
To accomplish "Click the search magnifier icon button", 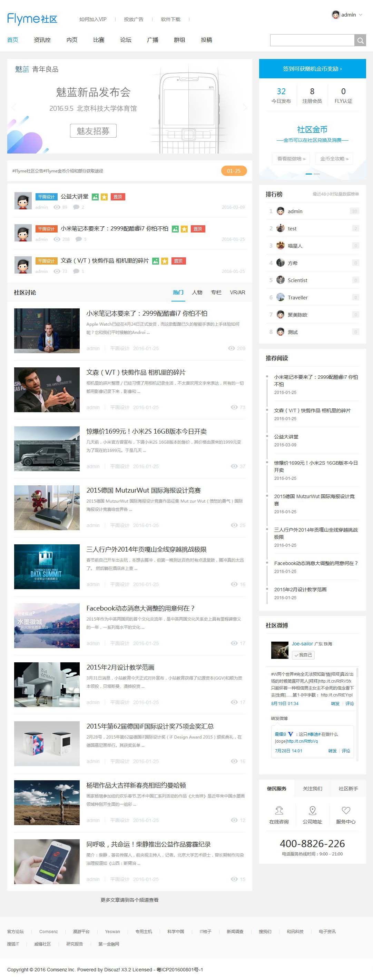I will [x=360, y=40].
